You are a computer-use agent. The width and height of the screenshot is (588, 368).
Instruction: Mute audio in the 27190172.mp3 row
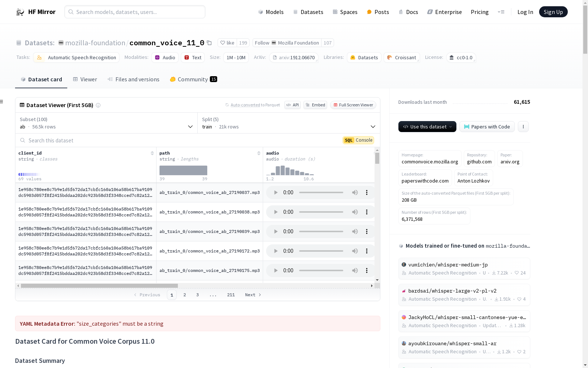pos(355,251)
